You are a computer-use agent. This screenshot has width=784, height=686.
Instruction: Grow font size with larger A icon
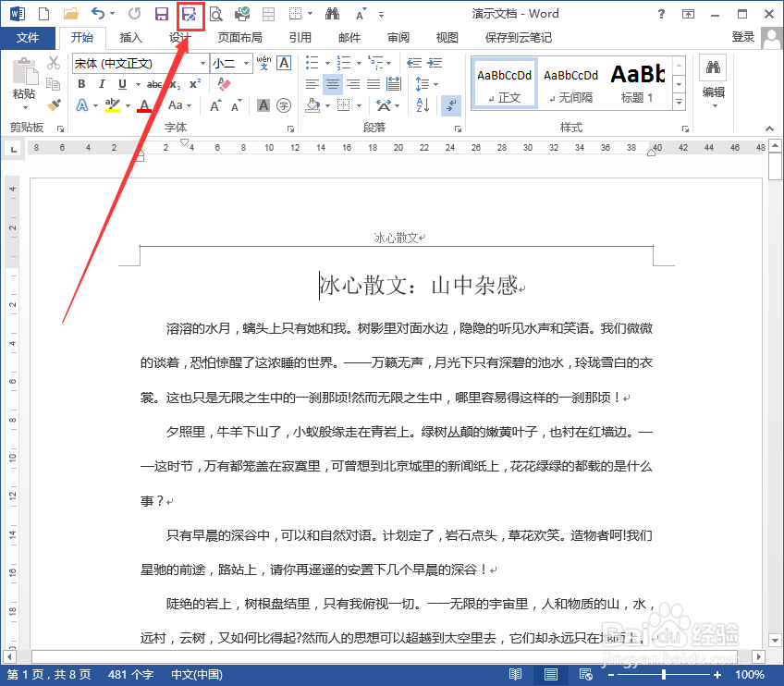pos(216,105)
